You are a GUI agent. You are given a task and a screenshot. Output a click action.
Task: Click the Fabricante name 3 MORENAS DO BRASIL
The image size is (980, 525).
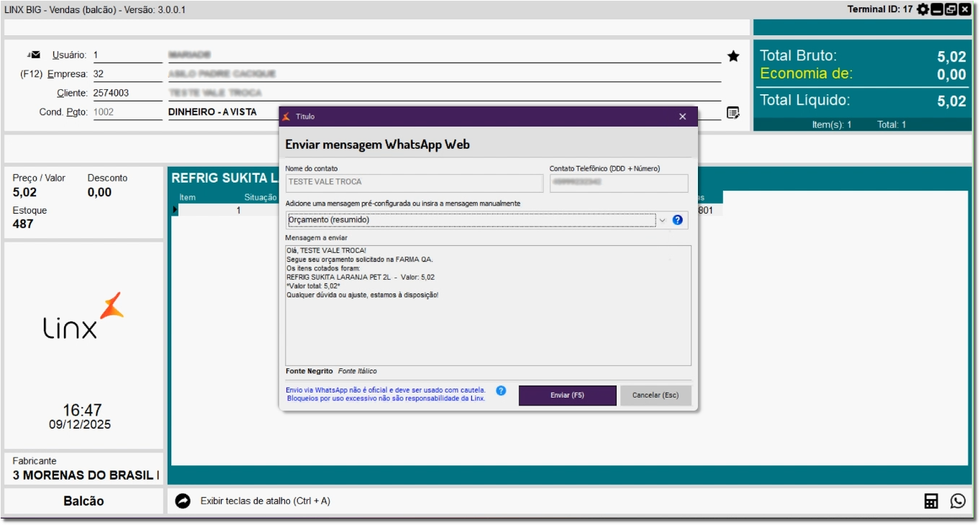click(x=86, y=475)
